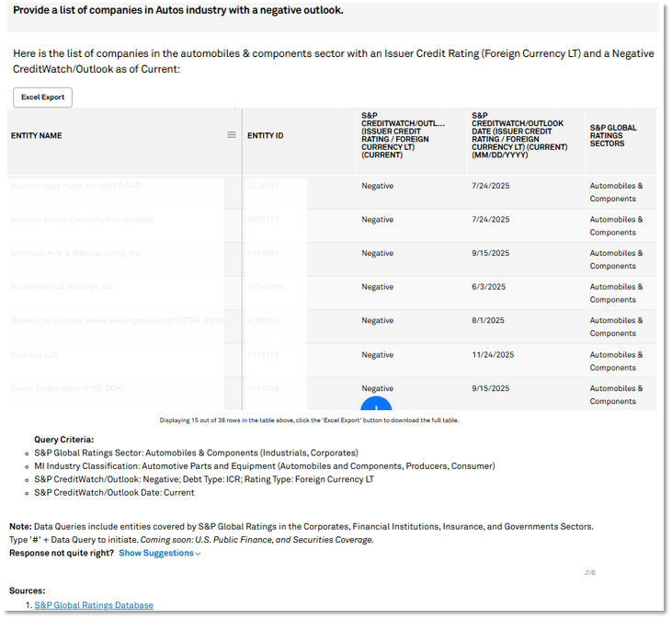Screen dimensions: 672x619
Task: Open the Entity Name column menu icon
Action: tap(232, 135)
